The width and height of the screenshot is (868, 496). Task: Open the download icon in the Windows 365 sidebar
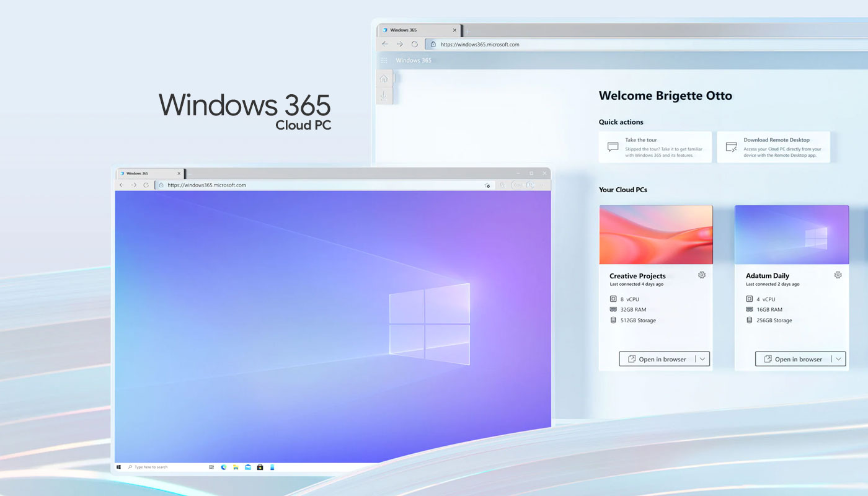coord(384,95)
